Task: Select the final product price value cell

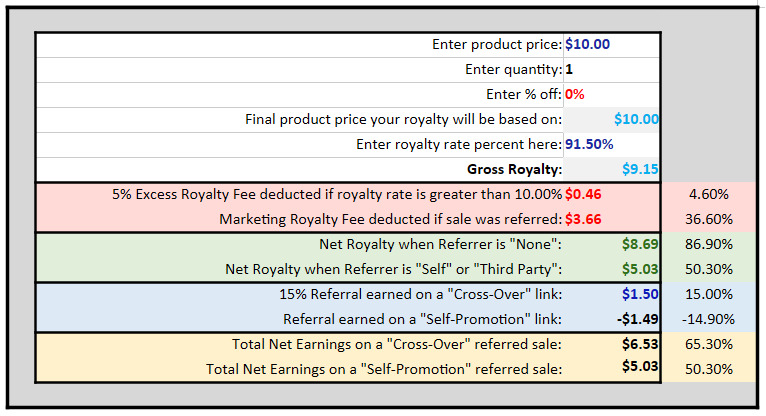Action: 611,120
